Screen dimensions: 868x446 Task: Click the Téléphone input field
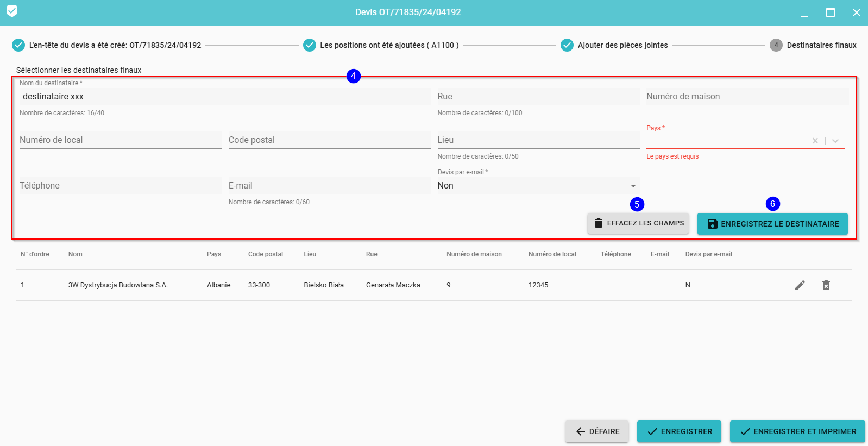120,186
